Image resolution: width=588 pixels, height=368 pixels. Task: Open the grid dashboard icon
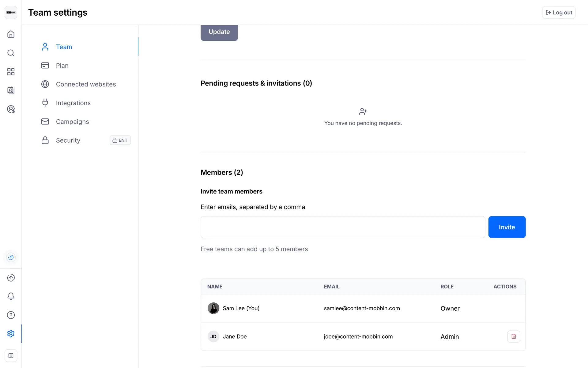(x=11, y=71)
